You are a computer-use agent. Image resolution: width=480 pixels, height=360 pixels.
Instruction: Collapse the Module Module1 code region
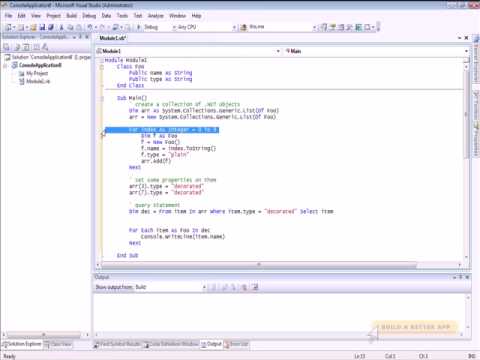[x=102, y=60]
